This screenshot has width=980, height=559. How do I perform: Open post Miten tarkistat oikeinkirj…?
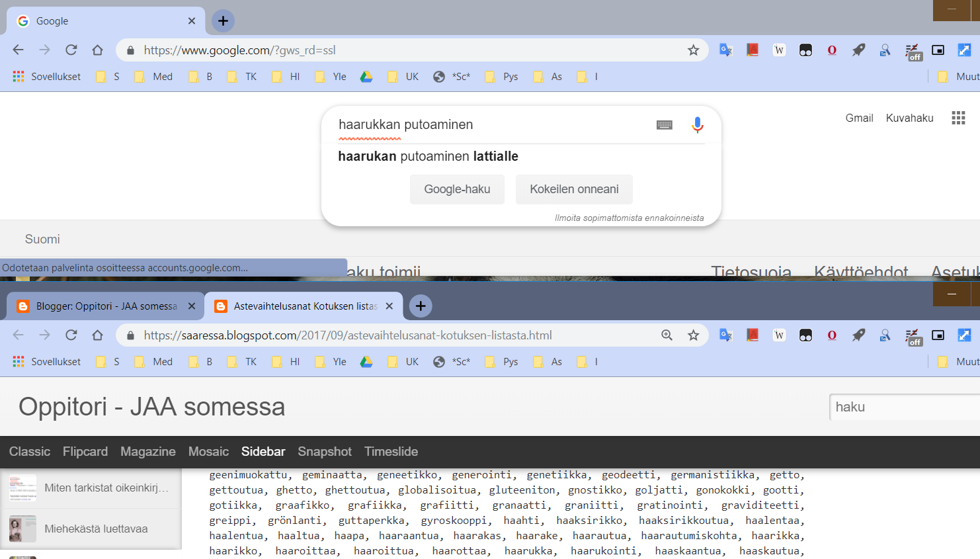pyautogui.click(x=91, y=488)
